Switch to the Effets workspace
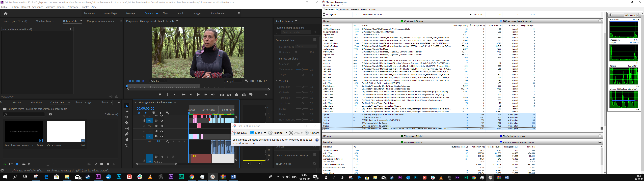 click(x=166, y=14)
